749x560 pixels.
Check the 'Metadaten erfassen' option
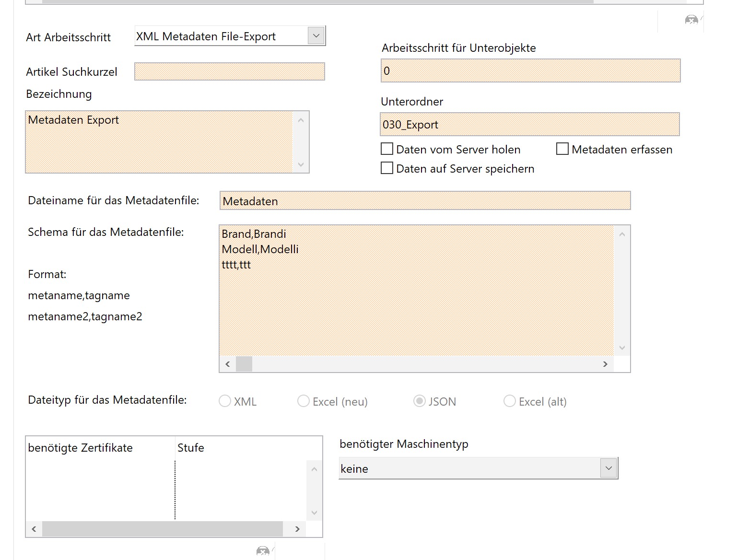[562, 149]
